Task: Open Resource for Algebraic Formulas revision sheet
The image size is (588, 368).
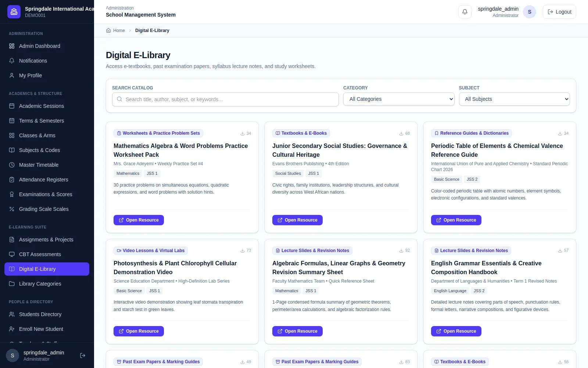Action: [297, 331]
